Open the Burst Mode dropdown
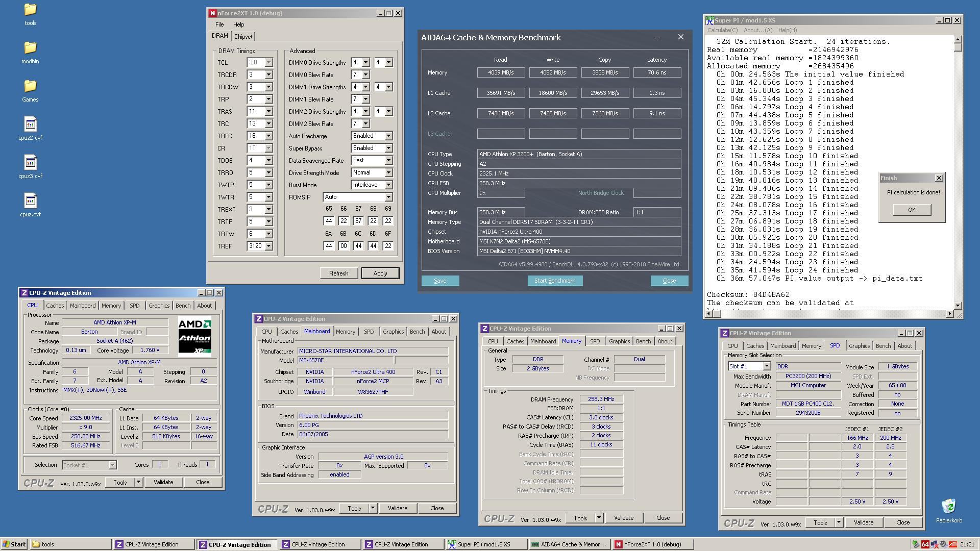This screenshot has width=980, height=551. (388, 185)
